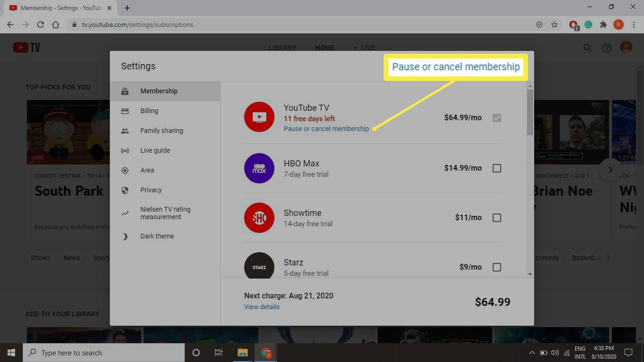This screenshot has width=644, height=362.
Task: Click the View details link
Action: point(262,307)
